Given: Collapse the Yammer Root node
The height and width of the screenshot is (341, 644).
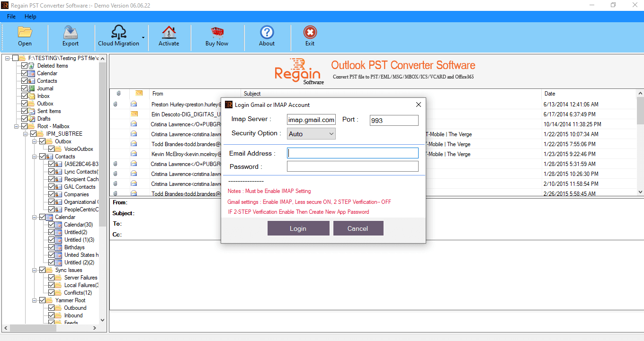Looking at the screenshot, I should click(x=35, y=300).
